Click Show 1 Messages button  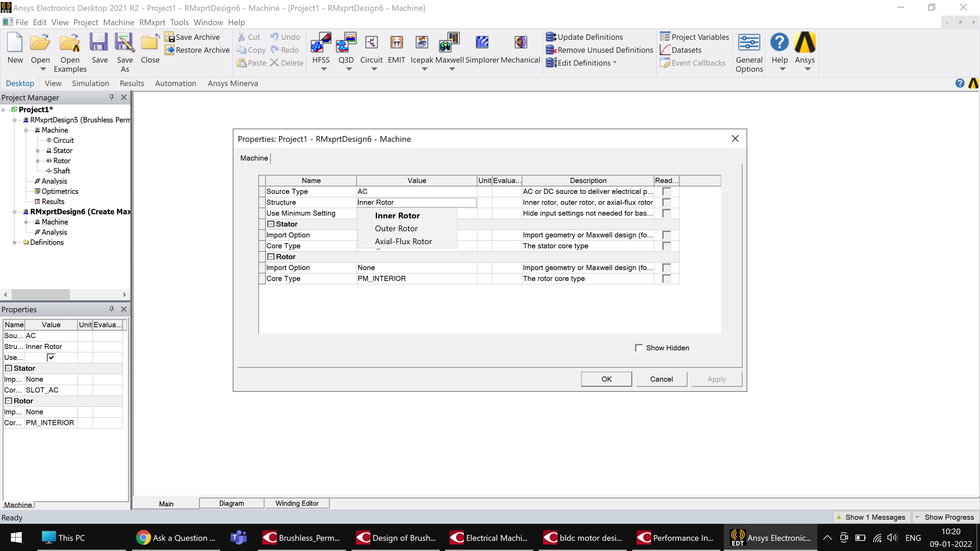point(871,517)
